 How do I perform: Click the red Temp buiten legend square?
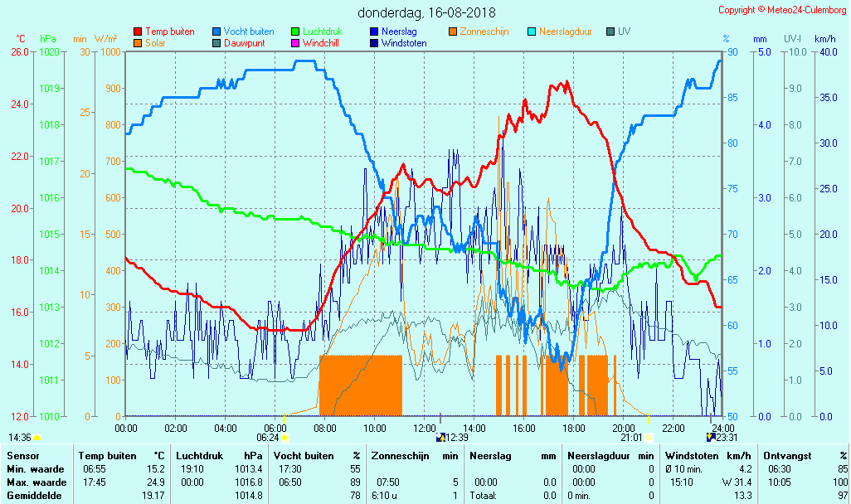138,31
